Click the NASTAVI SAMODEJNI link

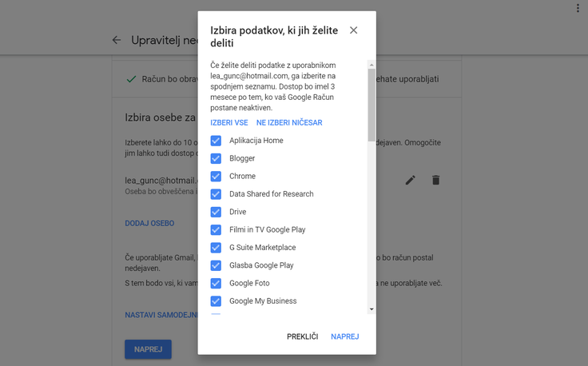click(161, 315)
